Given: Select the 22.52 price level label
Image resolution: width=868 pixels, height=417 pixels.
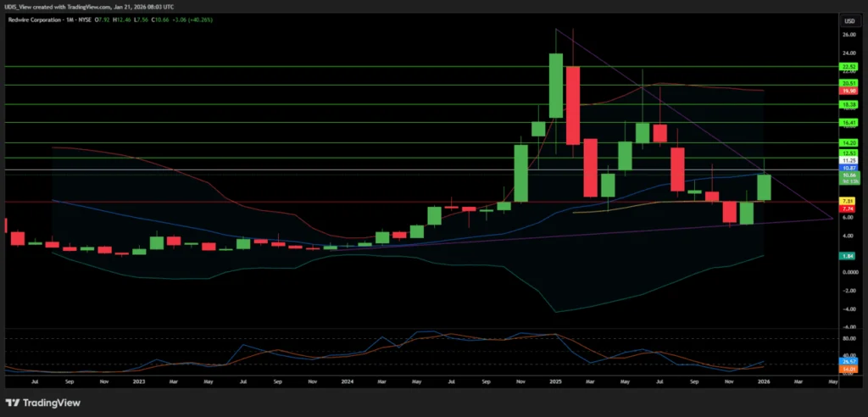Looking at the screenshot, I should (x=849, y=66).
